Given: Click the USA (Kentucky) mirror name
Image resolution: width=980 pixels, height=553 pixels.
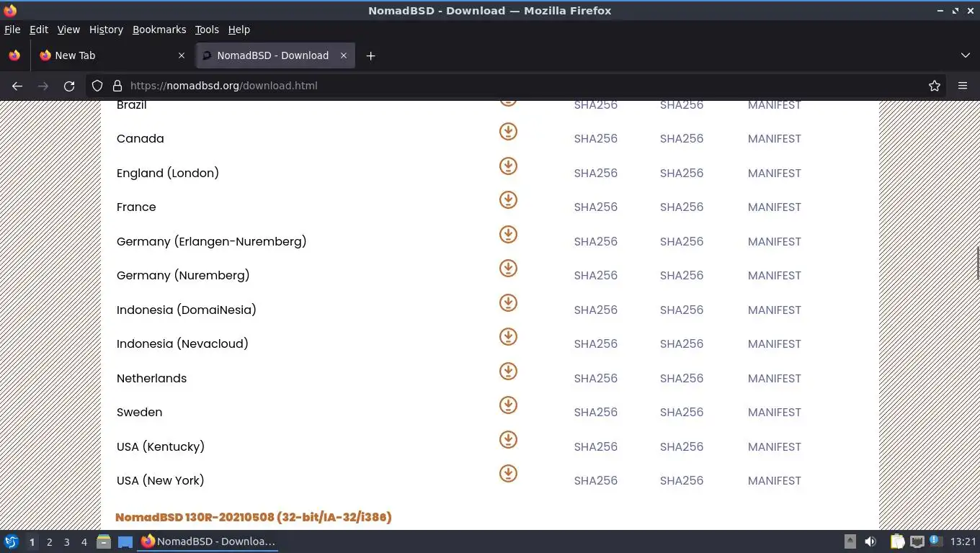Looking at the screenshot, I should tap(161, 447).
